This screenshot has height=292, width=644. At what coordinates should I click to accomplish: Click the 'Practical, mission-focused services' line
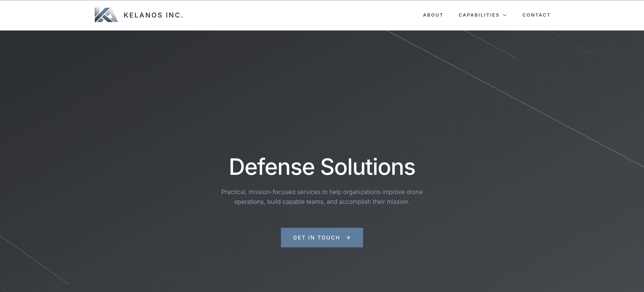click(322, 192)
